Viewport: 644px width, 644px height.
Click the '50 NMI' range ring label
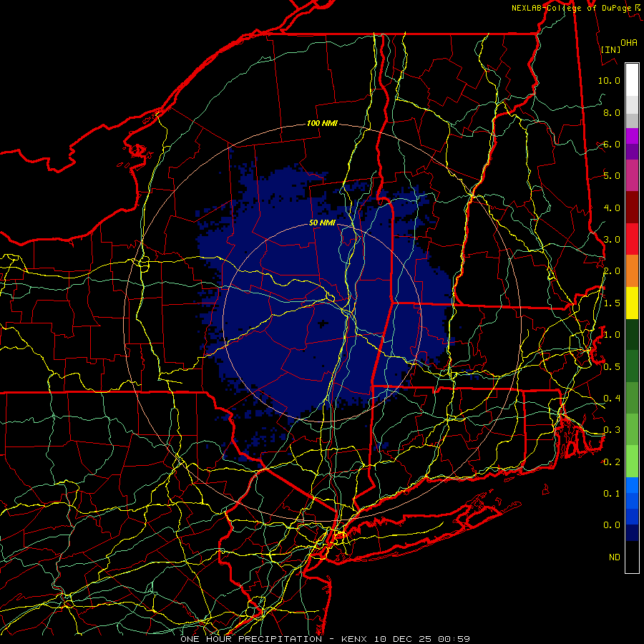click(x=322, y=223)
